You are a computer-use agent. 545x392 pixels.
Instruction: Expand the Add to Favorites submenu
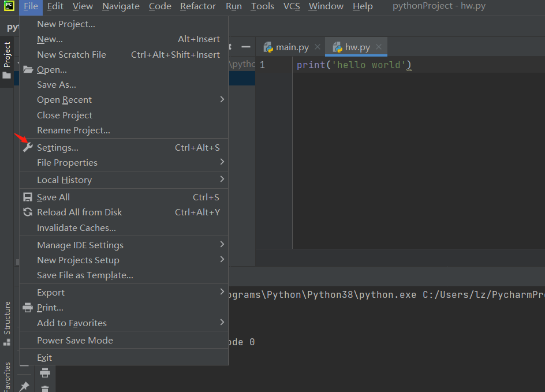pos(124,323)
